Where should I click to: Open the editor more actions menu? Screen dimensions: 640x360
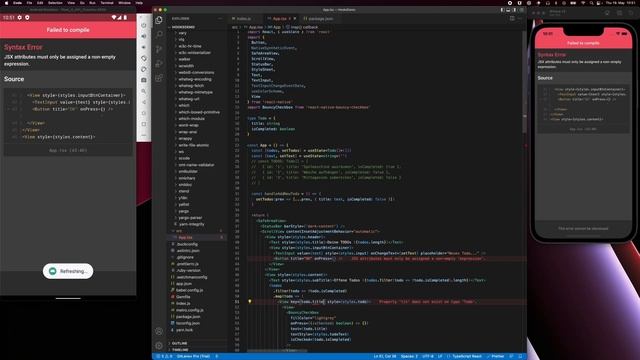[520, 18]
